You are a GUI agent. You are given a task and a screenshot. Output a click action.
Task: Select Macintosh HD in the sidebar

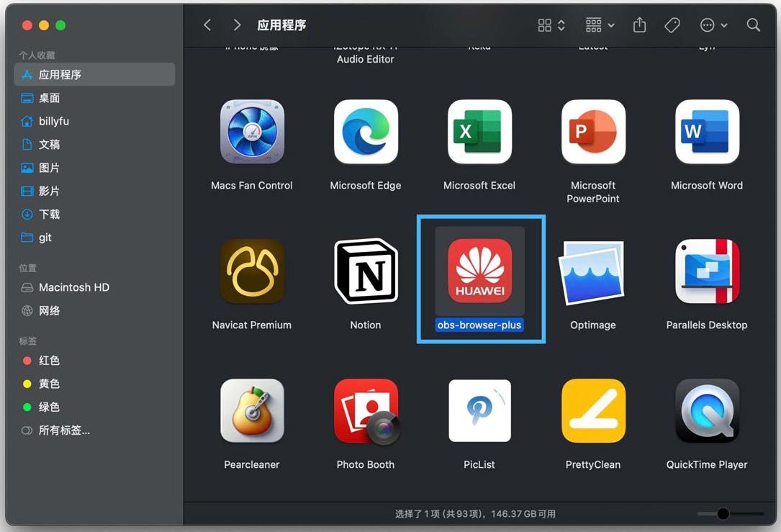click(73, 287)
